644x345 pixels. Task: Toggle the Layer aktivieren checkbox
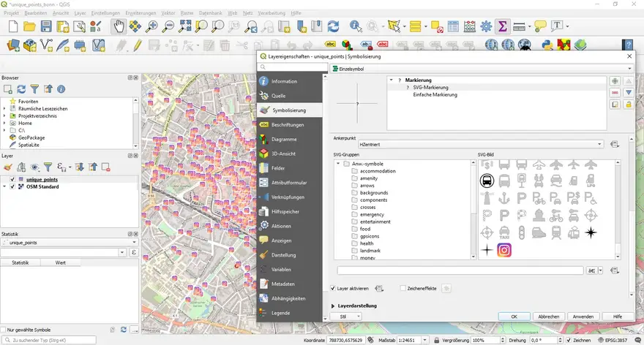[333, 289]
